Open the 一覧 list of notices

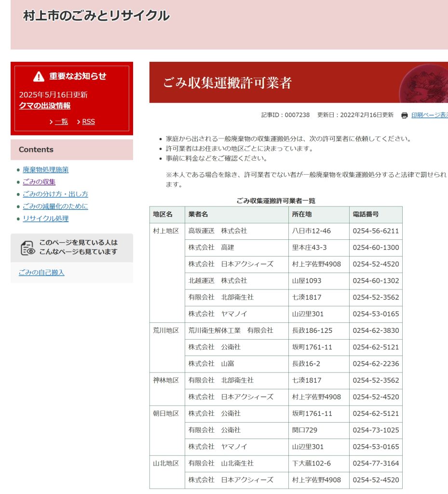coord(61,122)
